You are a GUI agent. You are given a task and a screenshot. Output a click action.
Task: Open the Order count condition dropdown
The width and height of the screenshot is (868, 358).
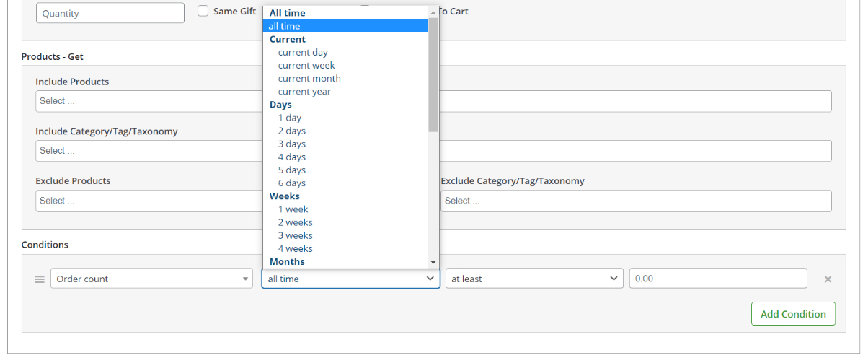[151, 279]
